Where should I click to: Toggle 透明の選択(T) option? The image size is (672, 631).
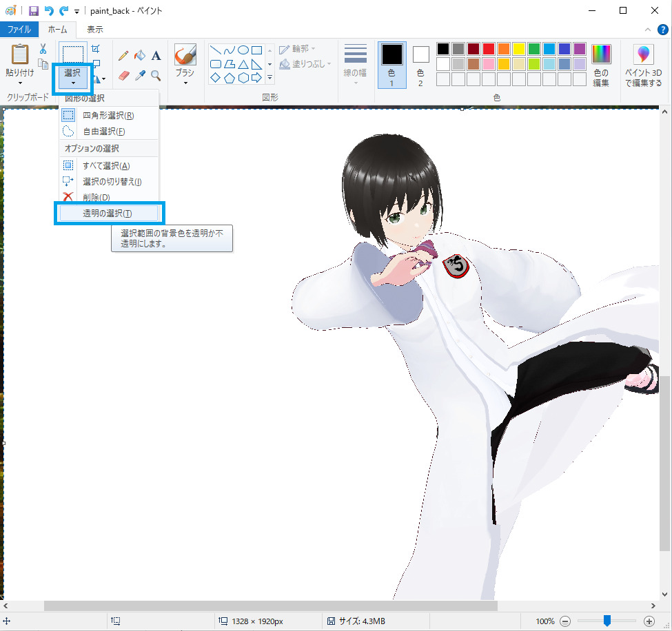coord(109,214)
